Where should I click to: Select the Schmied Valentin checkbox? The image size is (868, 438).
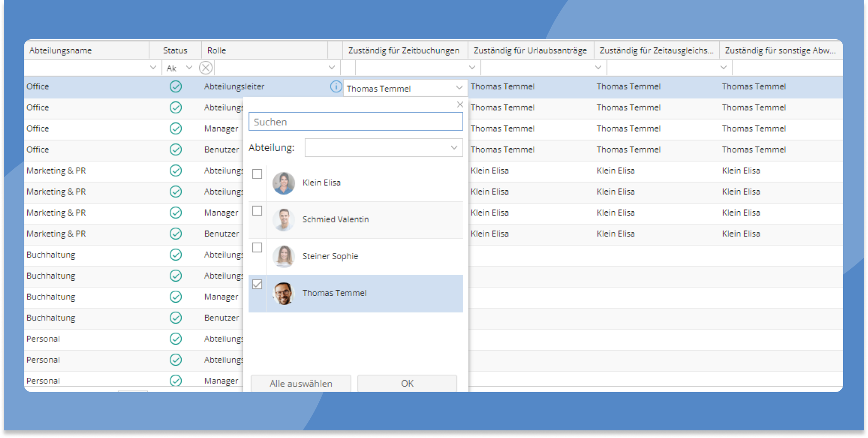(x=257, y=211)
